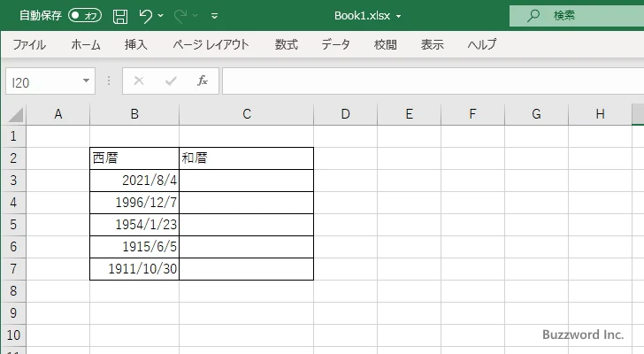Click the 検索 search box

pos(577,16)
